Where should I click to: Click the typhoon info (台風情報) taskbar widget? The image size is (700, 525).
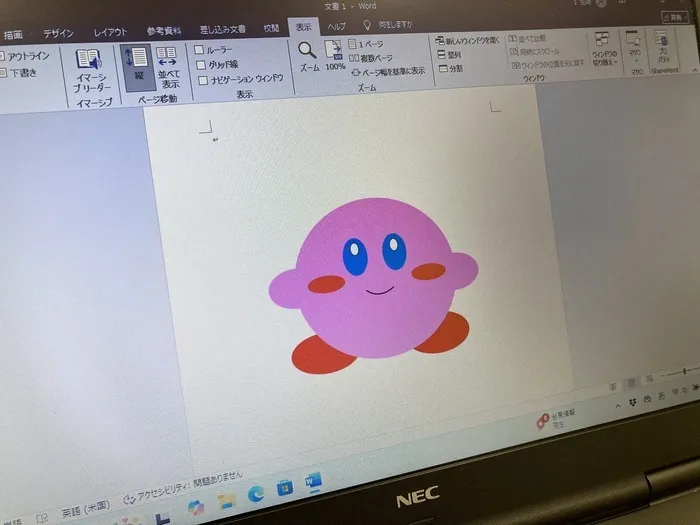point(556,420)
